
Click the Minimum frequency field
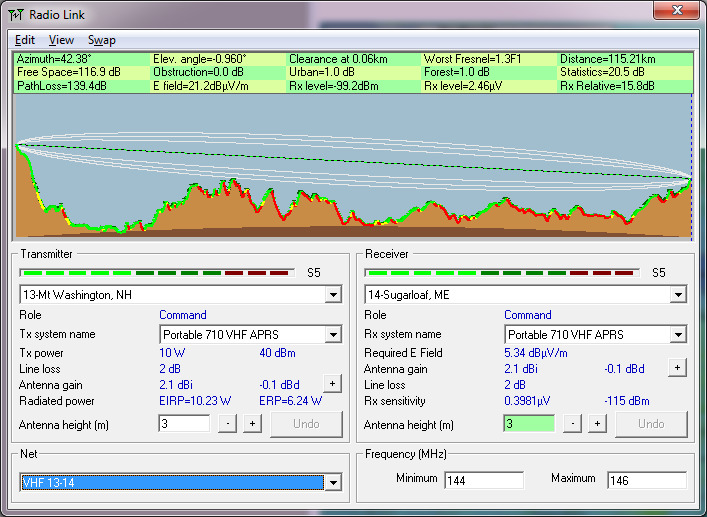[x=484, y=480]
